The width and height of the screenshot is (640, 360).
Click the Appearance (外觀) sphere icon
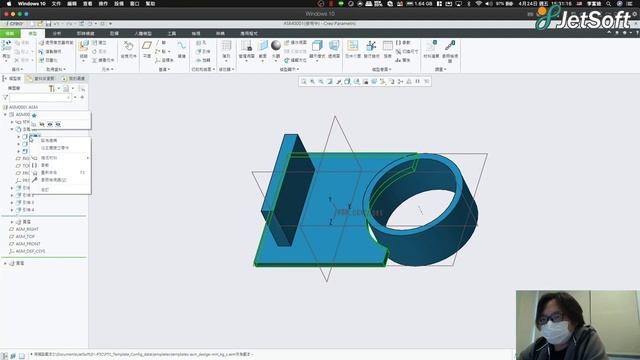tap(276, 46)
